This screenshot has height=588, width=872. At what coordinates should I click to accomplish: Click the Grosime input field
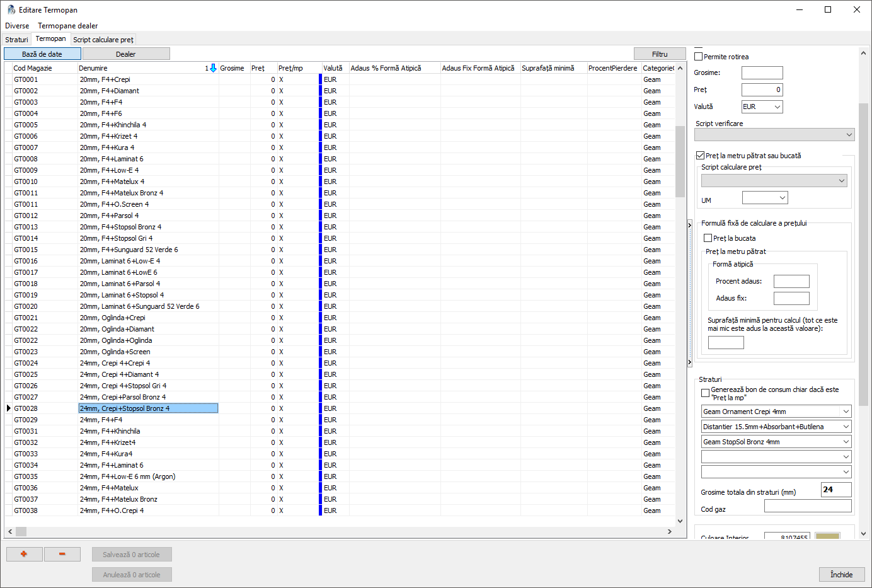click(762, 73)
